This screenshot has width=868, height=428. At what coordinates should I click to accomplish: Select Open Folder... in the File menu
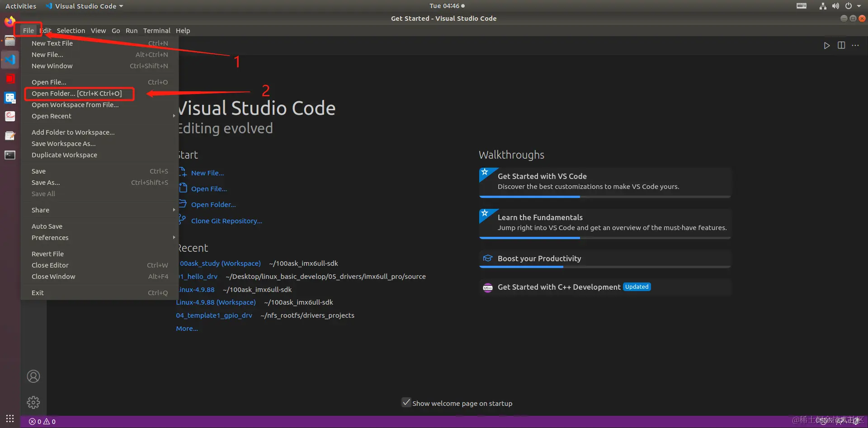100,94
